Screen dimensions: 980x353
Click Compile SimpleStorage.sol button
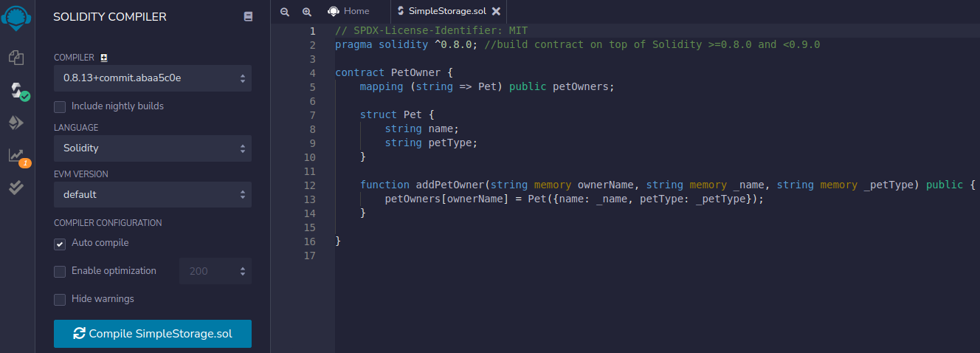pyautogui.click(x=152, y=334)
